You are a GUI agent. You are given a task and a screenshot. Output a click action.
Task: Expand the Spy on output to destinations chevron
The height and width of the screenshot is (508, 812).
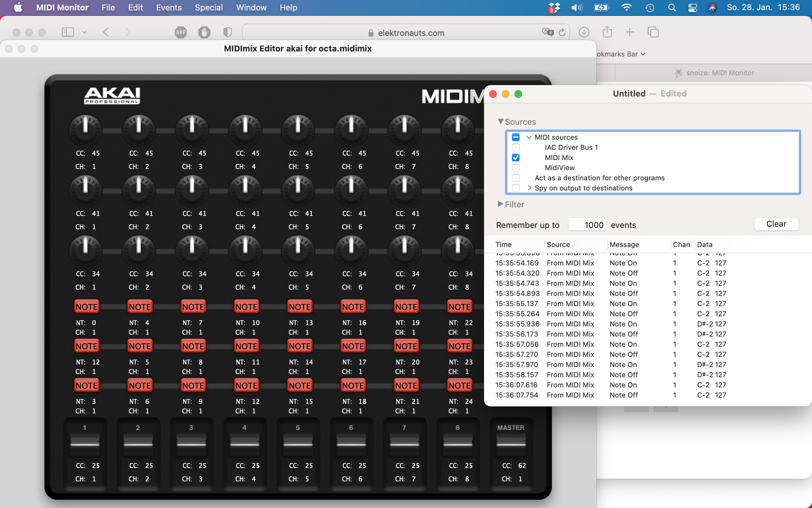[529, 188]
